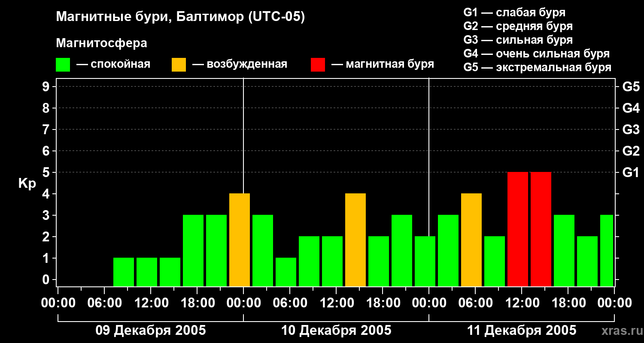
Task: Click the 'G3' label on the right axis
Action: [x=631, y=129]
